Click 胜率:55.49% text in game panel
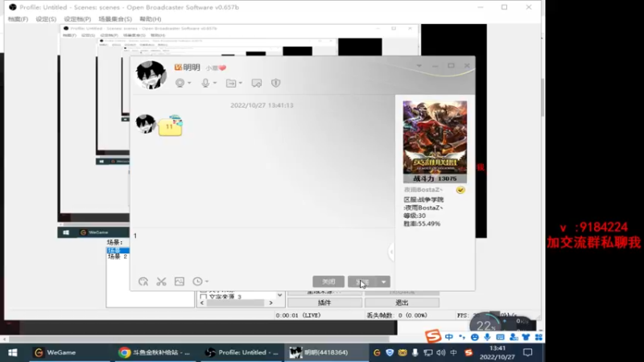This screenshot has height=362, width=644. (x=422, y=224)
